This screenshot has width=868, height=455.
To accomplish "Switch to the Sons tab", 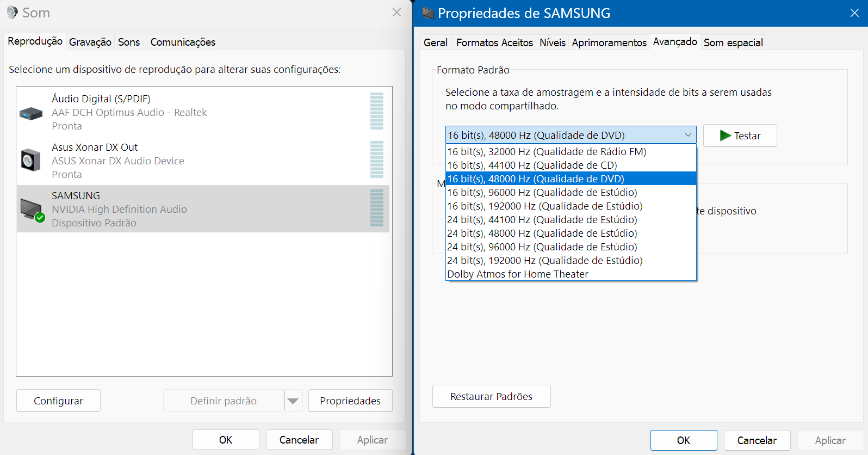I will point(129,42).
